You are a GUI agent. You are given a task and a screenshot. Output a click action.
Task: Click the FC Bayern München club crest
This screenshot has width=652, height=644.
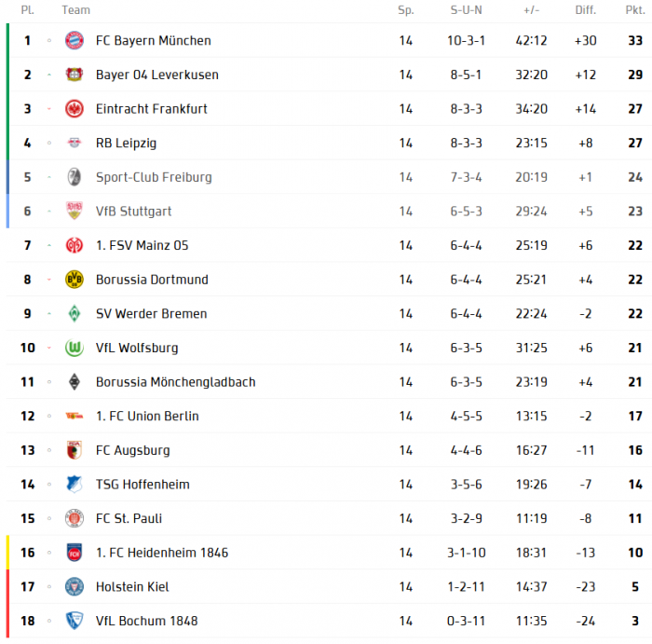(x=75, y=40)
